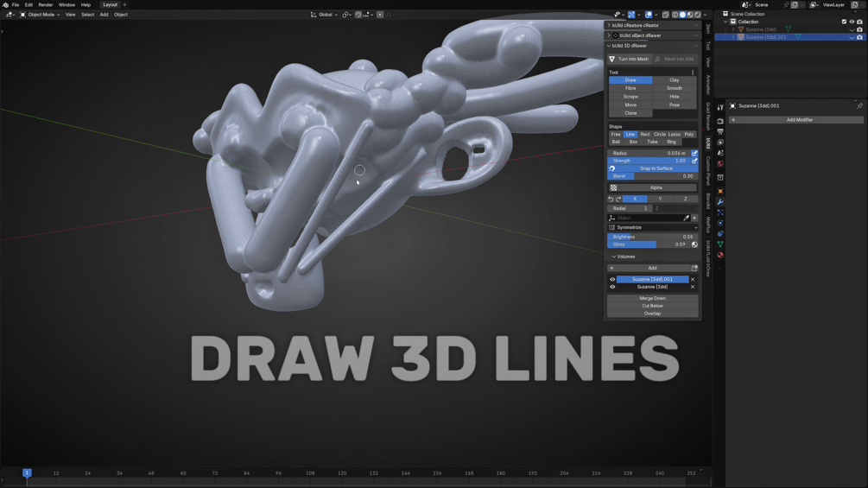
Task: Toggle Collection exclude checkbox in outliner
Action: 844,22
